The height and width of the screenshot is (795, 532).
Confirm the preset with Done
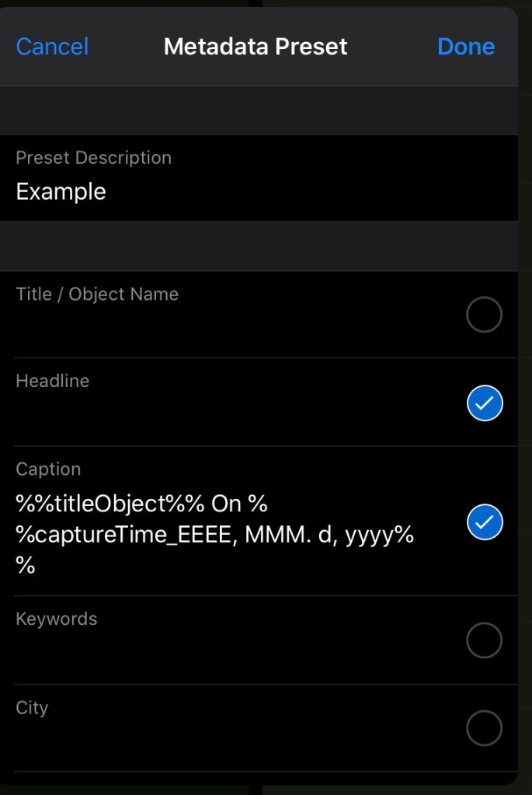466,47
